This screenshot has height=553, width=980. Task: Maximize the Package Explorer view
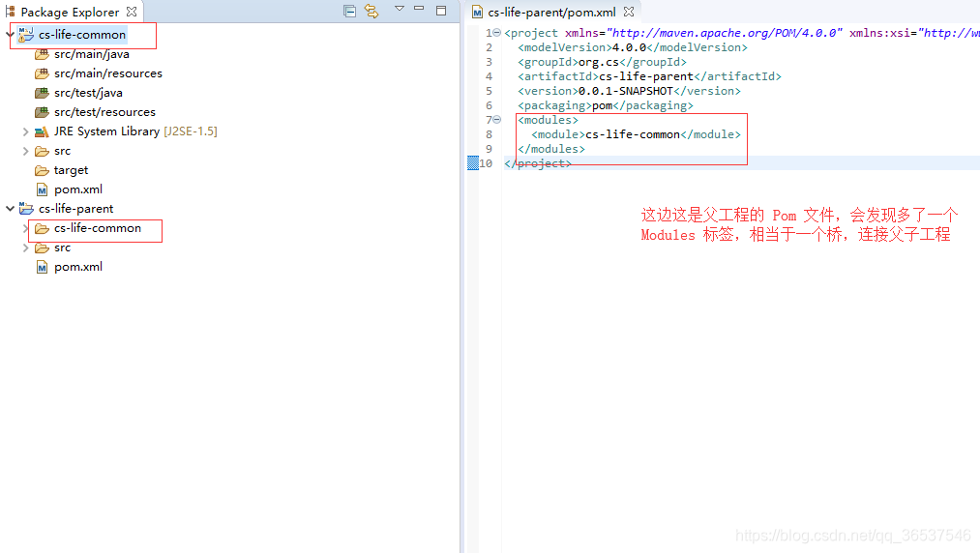[x=441, y=10]
